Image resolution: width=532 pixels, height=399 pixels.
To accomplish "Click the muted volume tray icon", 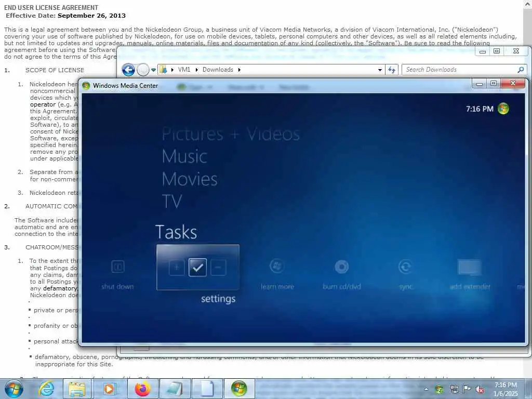I will pos(480,389).
